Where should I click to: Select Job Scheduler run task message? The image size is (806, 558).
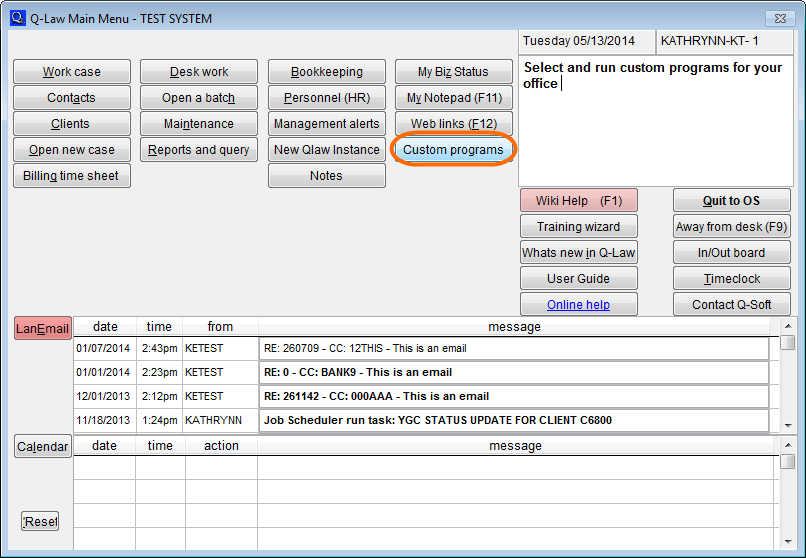coord(514,420)
